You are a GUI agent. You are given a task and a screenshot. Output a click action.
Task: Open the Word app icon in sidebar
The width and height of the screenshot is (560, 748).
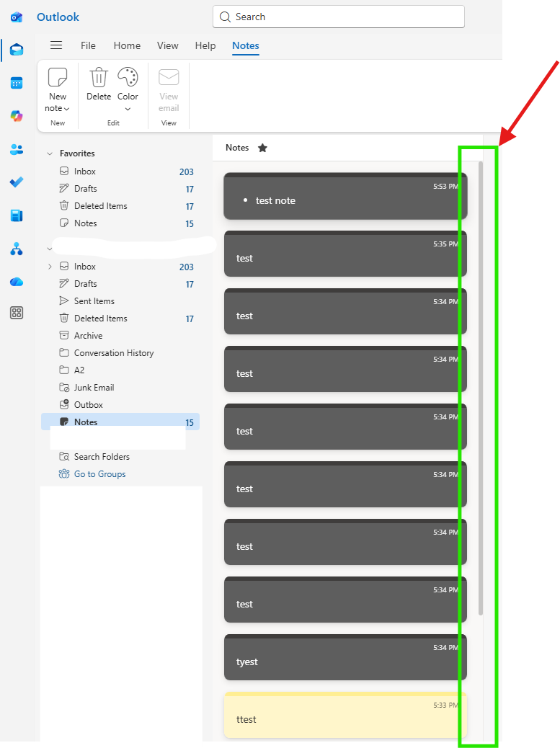coord(17,215)
